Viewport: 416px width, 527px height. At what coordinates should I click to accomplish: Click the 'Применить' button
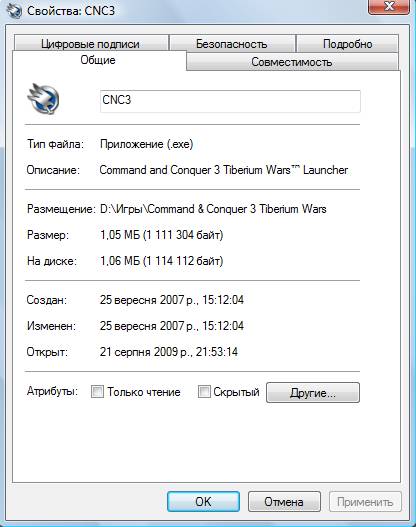click(x=365, y=501)
